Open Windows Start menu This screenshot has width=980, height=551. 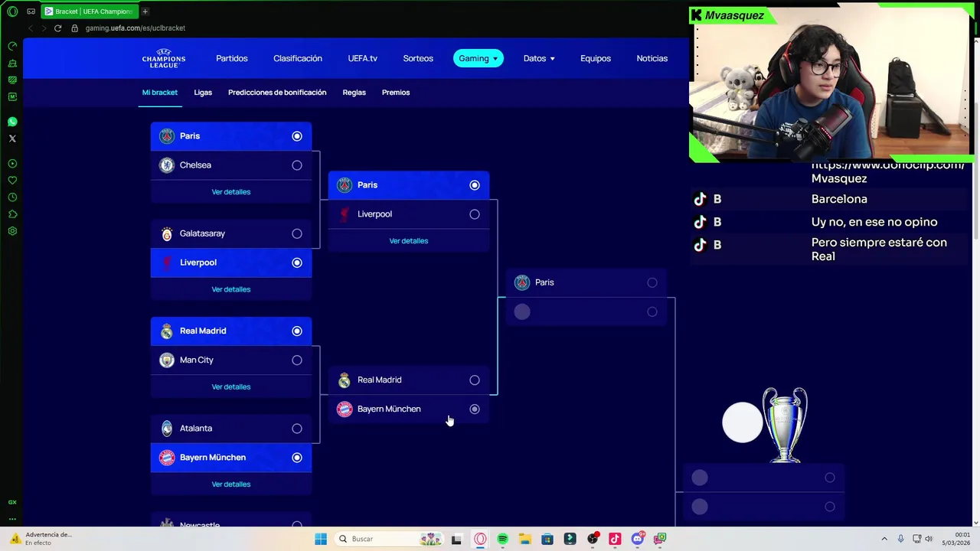(x=321, y=539)
